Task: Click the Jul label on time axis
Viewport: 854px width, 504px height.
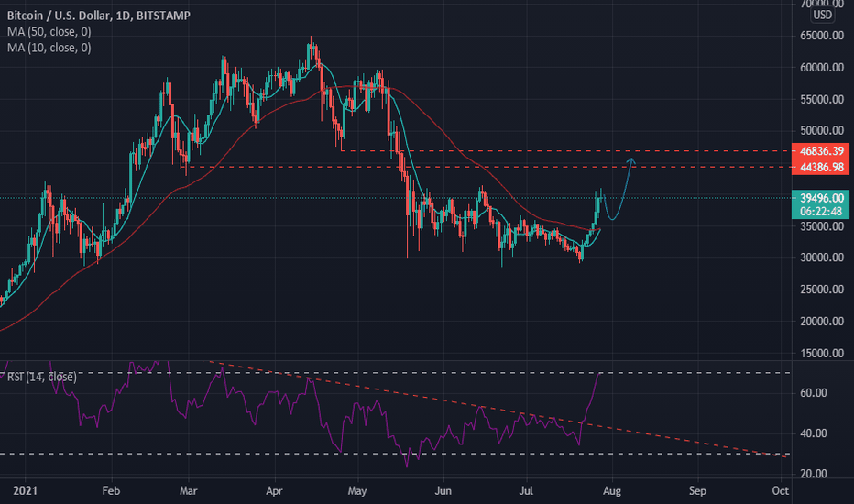Action: [526, 491]
